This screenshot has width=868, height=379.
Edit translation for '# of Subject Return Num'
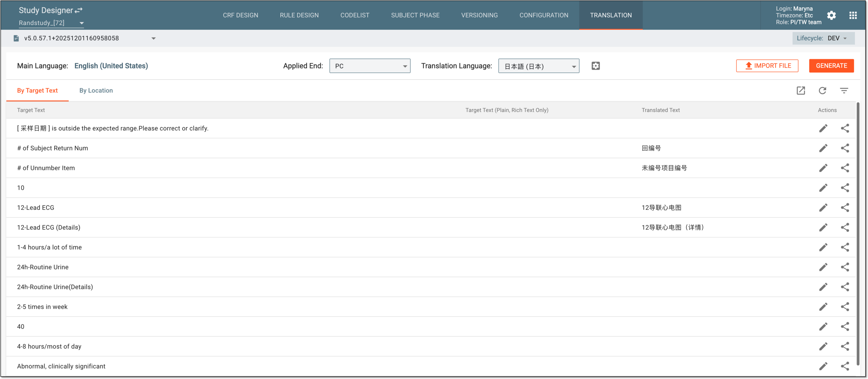point(823,148)
